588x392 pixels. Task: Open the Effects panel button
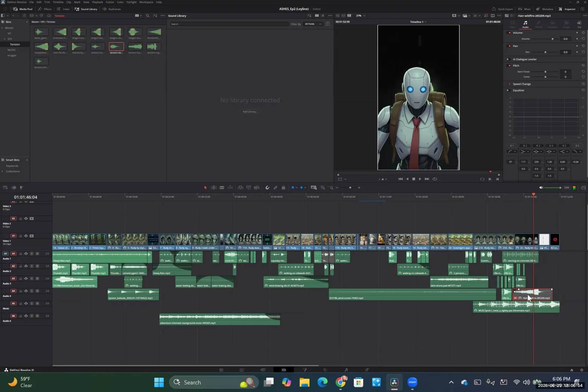coord(45,9)
